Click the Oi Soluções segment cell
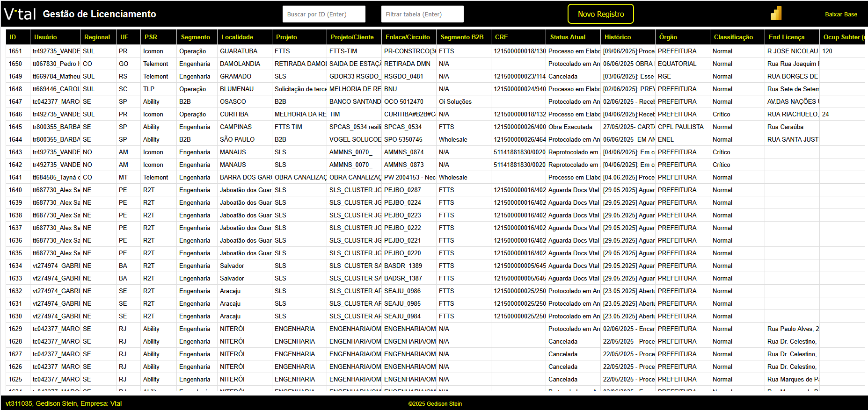 coord(455,101)
